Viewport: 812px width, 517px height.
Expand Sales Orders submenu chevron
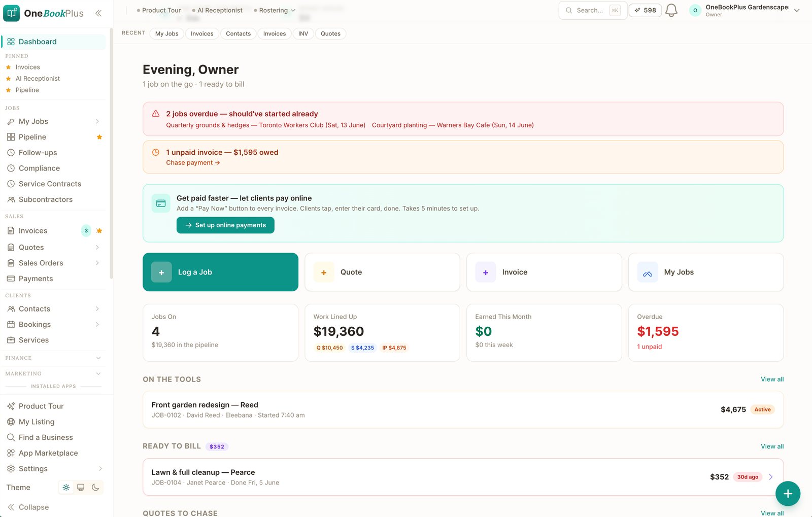click(97, 263)
